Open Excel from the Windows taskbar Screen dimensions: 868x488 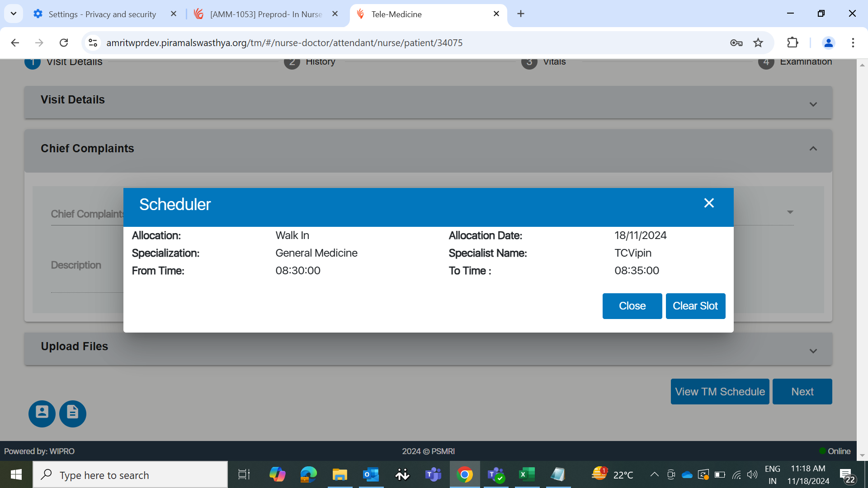[x=526, y=474]
